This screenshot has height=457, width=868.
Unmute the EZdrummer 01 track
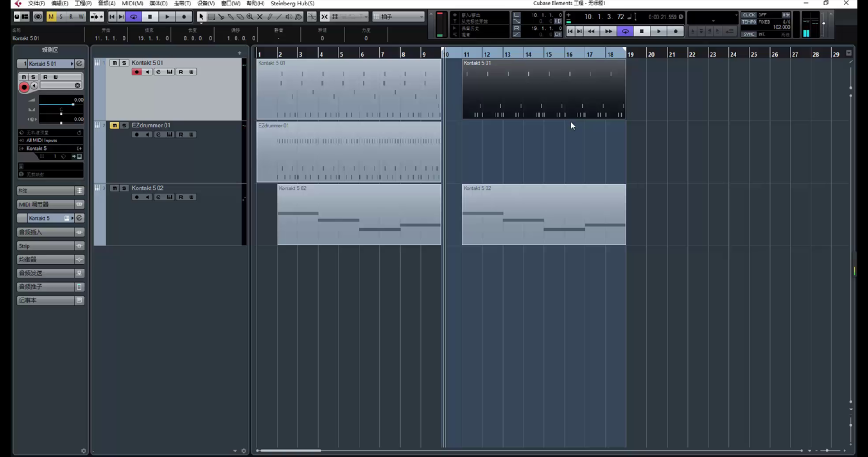click(114, 125)
